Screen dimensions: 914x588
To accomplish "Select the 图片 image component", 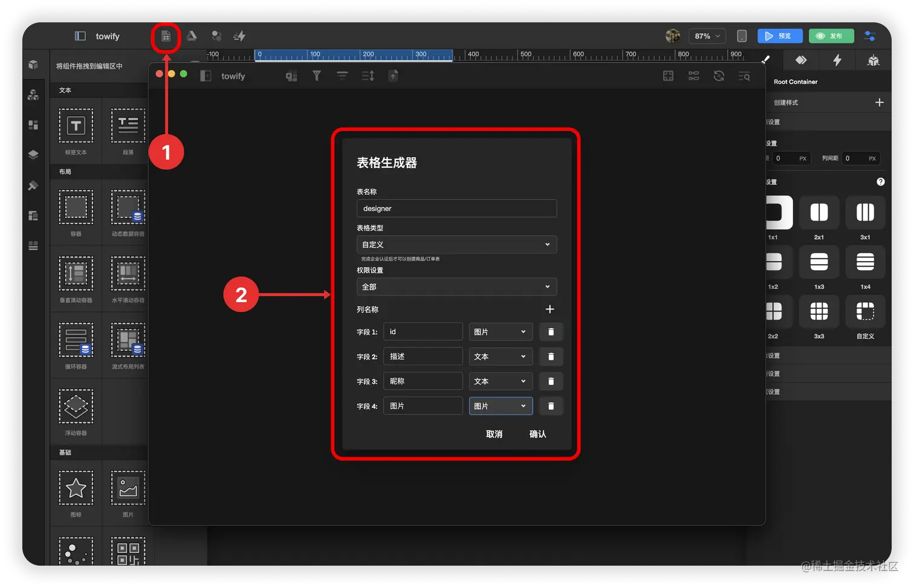I will (x=128, y=494).
